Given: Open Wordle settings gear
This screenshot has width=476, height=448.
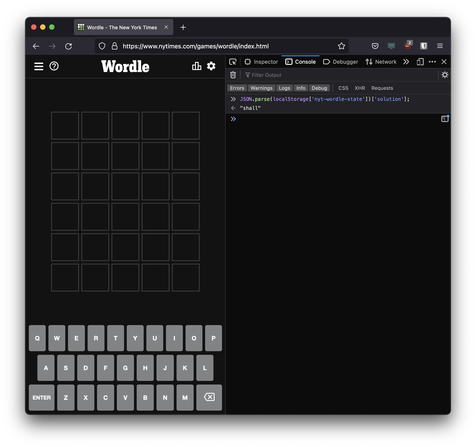Looking at the screenshot, I should click(211, 66).
